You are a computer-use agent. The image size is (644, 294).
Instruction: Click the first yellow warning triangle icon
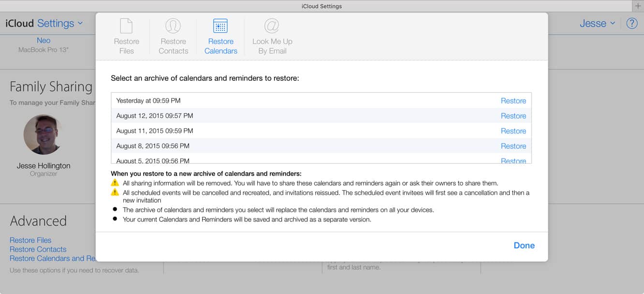click(x=115, y=183)
